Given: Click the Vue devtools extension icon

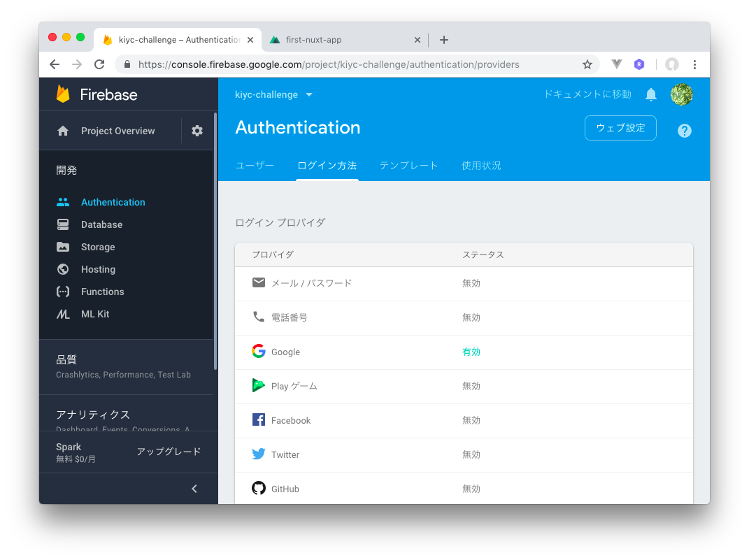Looking at the screenshot, I should click(617, 64).
